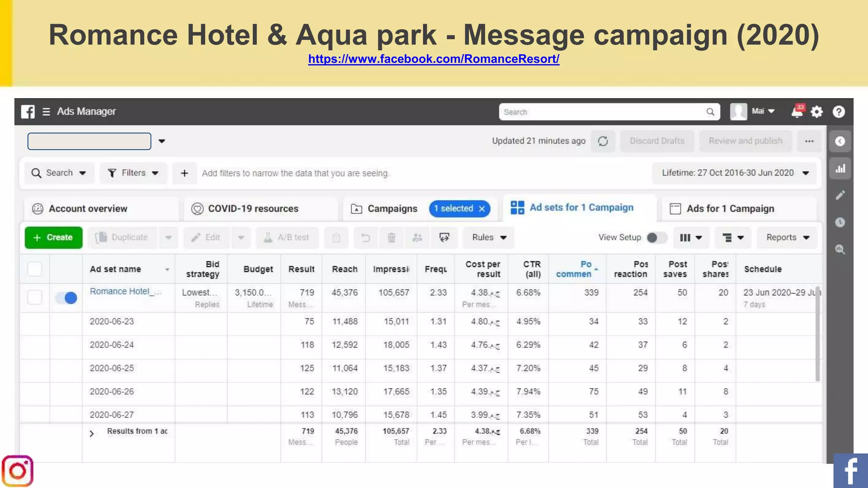This screenshot has width=868, height=488.
Task: Switch to Ads for 1 Campaign tab
Action: coord(730,208)
